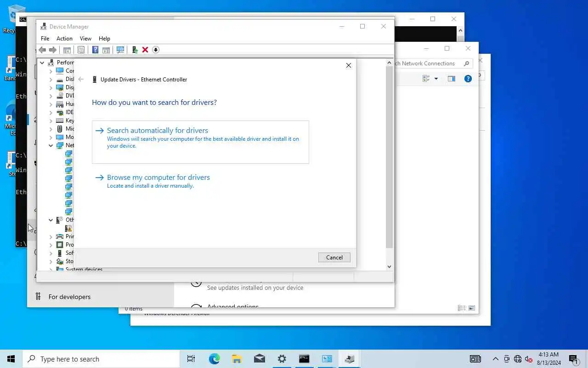
Task: Expand the Keyboards tree node
Action: click(x=51, y=121)
